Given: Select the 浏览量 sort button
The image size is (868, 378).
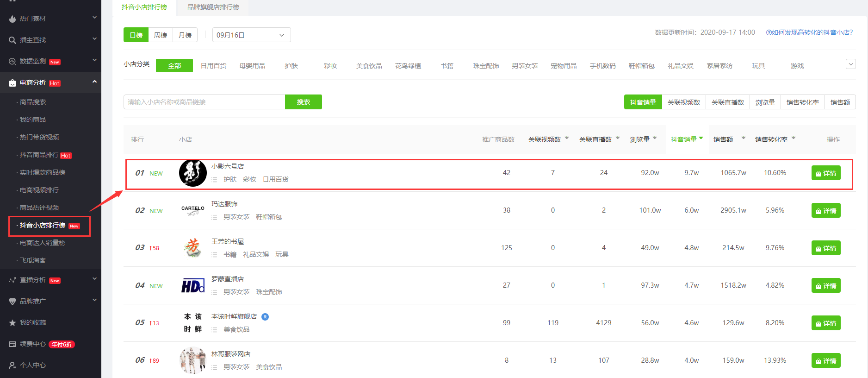Looking at the screenshot, I should (765, 102).
